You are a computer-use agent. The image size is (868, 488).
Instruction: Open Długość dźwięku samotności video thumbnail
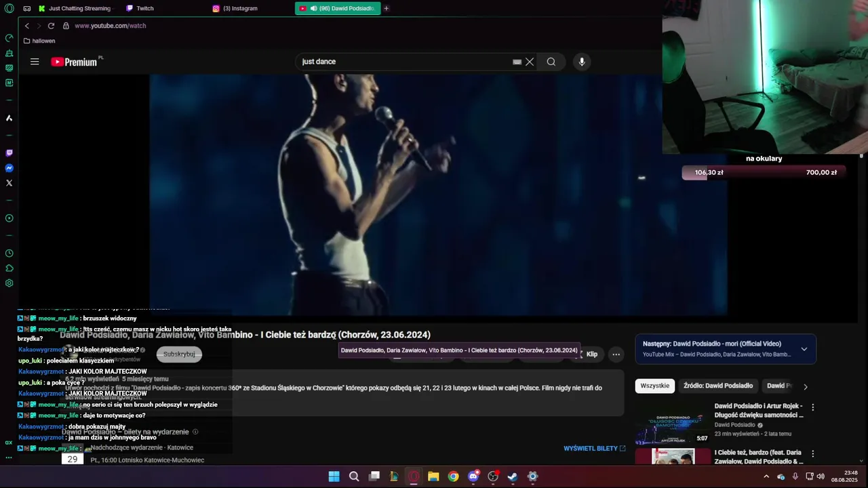673,424
